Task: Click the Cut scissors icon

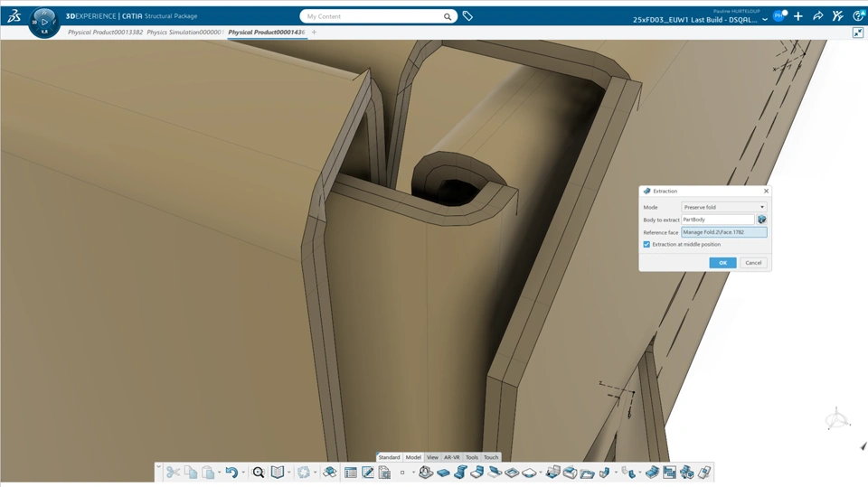Action: 173,472
